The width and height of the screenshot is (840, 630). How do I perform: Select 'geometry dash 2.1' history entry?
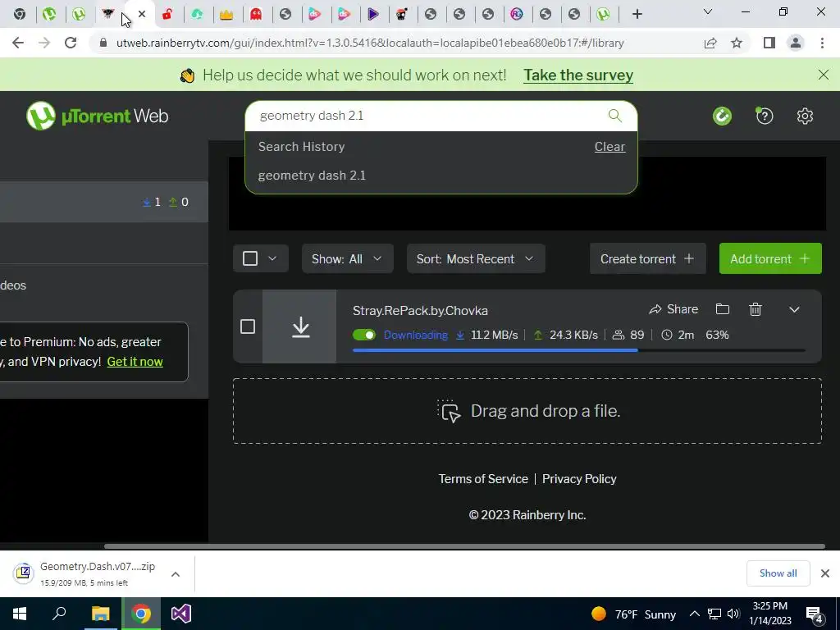click(x=312, y=176)
